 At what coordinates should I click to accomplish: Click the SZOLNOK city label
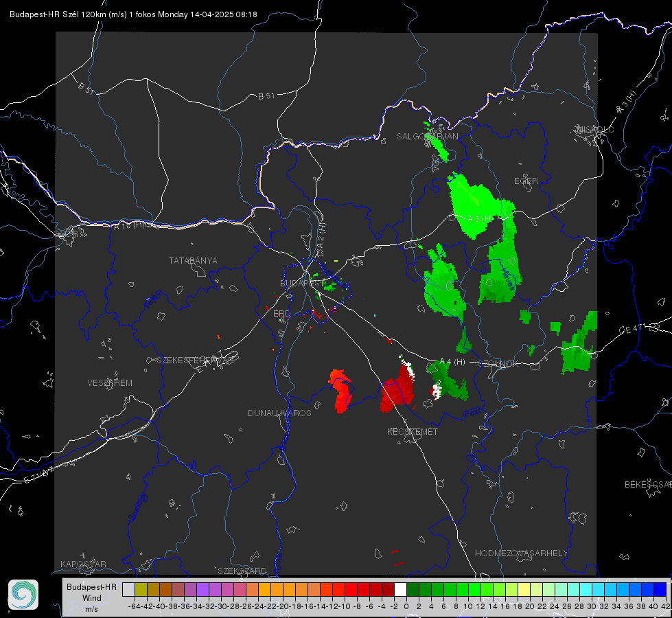coord(499,363)
